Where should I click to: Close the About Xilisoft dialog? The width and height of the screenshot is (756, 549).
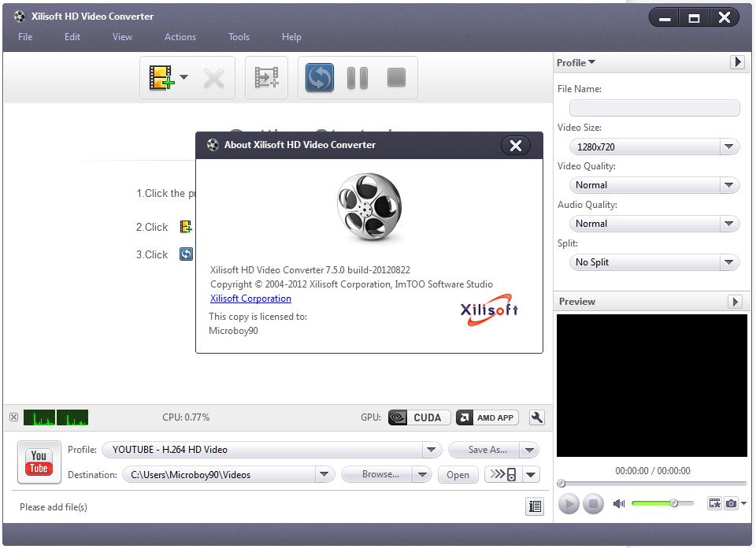click(x=515, y=145)
